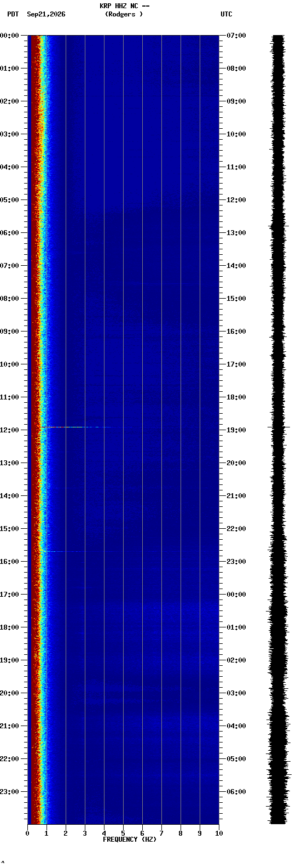This screenshot has height=868, width=302.
Task: Click the 12:00 PDT time label
Action: [9, 430]
